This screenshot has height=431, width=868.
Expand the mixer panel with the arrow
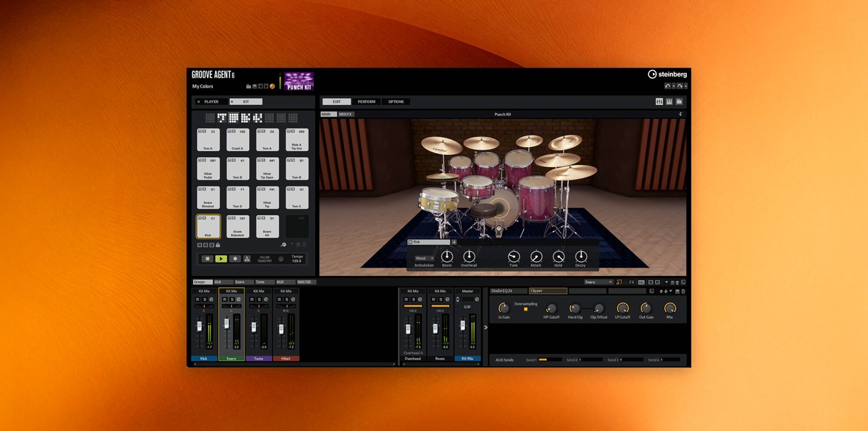tap(485, 327)
